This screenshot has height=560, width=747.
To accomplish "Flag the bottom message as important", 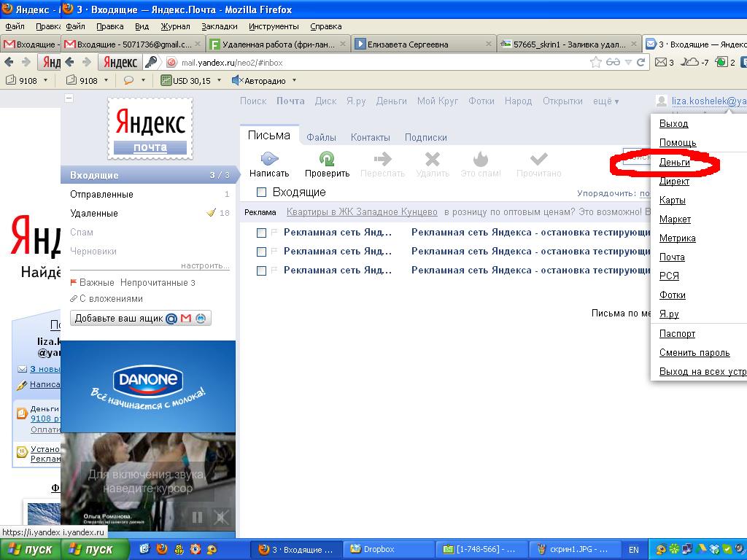I will coord(274,270).
